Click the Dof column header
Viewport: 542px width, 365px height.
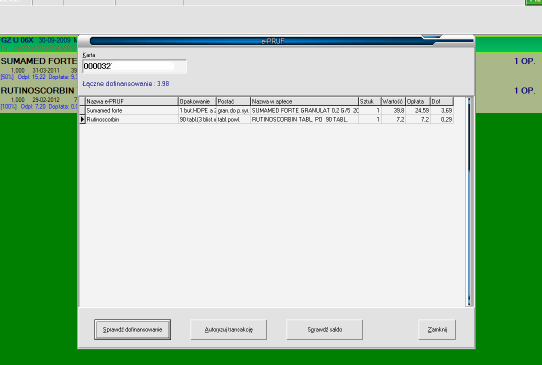pyautogui.click(x=442, y=101)
